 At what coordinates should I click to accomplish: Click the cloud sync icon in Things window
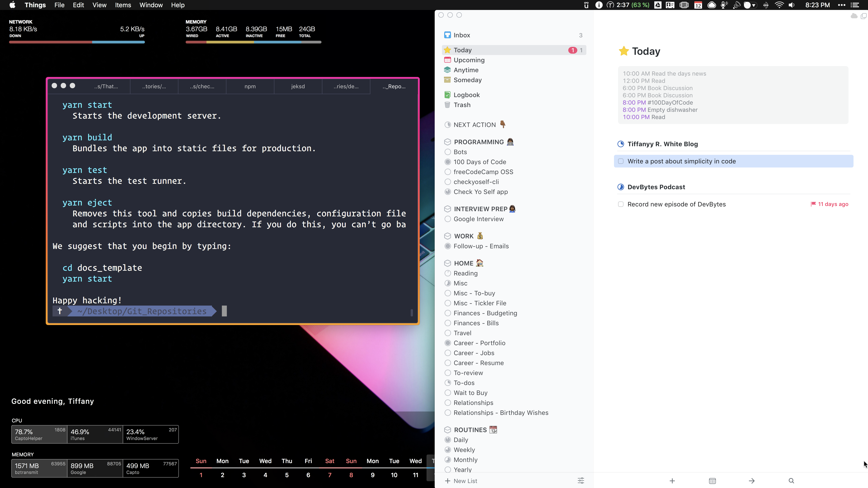point(854,16)
